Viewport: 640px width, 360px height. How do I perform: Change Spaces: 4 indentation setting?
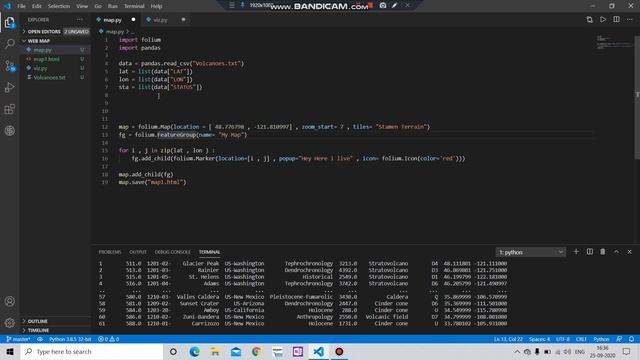point(539,339)
